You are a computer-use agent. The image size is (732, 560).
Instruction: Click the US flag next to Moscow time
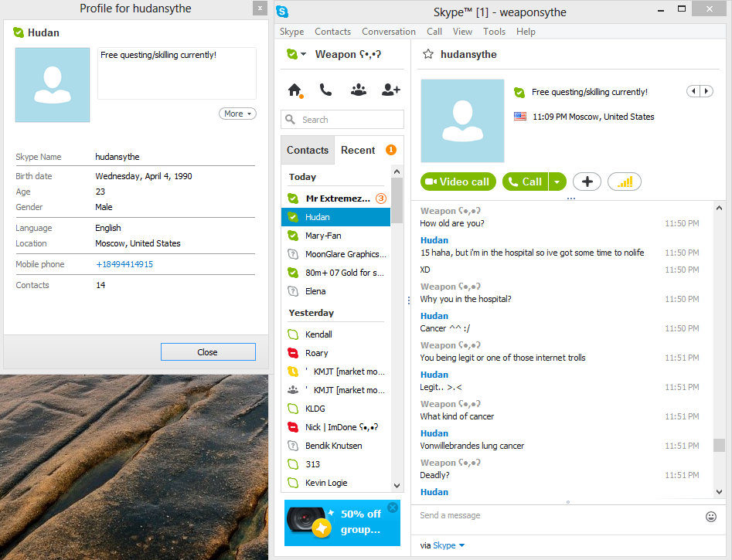pos(520,116)
